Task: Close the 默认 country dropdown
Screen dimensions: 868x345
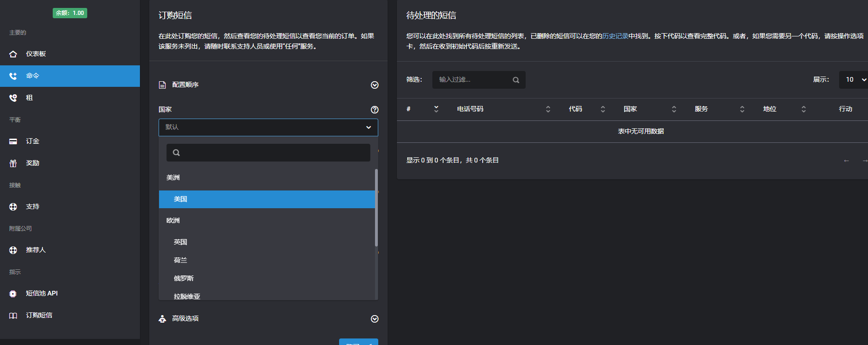Action: pos(268,127)
